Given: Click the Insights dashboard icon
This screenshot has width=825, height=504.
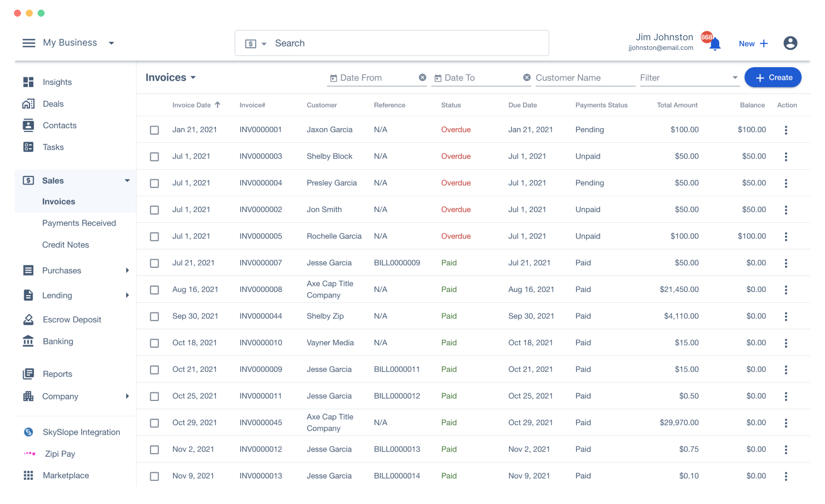Looking at the screenshot, I should pyautogui.click(x=28, y=82).
